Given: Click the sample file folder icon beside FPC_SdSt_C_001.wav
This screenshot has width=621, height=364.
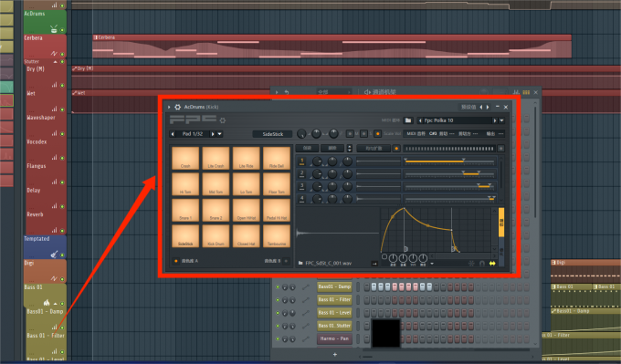Looking at the screenshot, I should [300, 263].
